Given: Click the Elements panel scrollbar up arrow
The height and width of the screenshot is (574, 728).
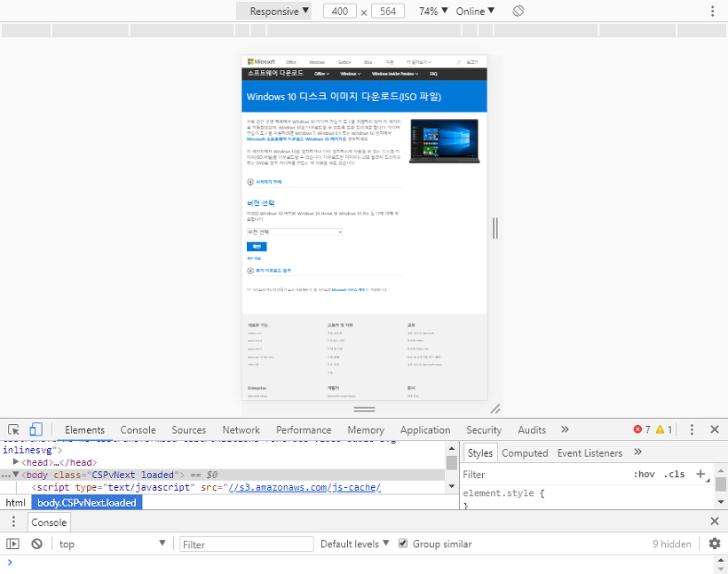Looking at the screenshot, I should click(452, 448).
